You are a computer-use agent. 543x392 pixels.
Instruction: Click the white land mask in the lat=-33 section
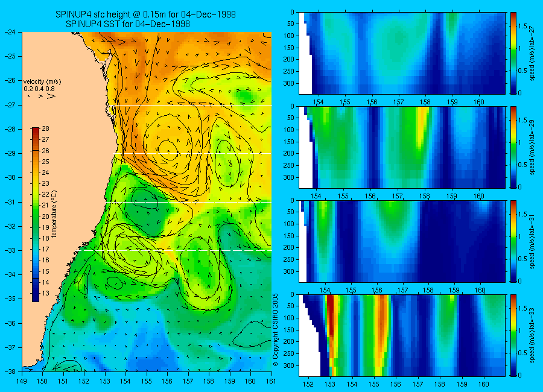(x=310, y=350)
